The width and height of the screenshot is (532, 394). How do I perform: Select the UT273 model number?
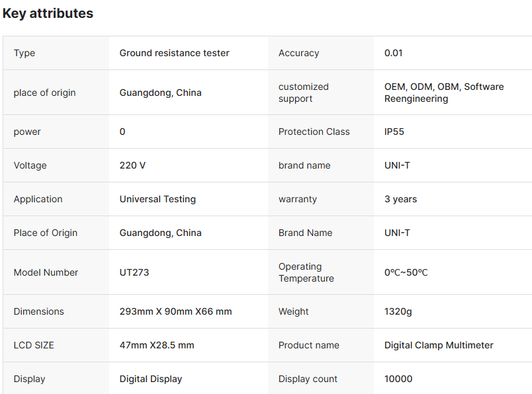click(134, 272)
